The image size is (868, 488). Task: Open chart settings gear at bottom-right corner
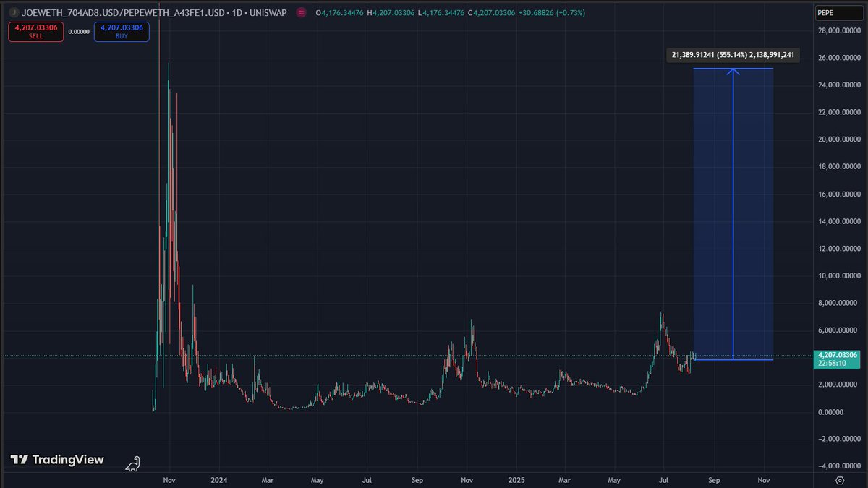click(839, 480)
